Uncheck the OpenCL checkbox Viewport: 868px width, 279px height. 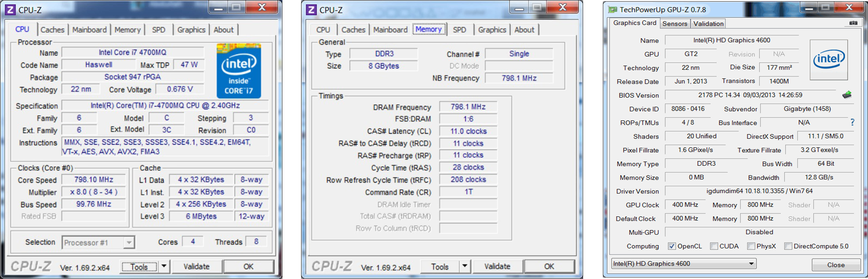coord(672,246)
